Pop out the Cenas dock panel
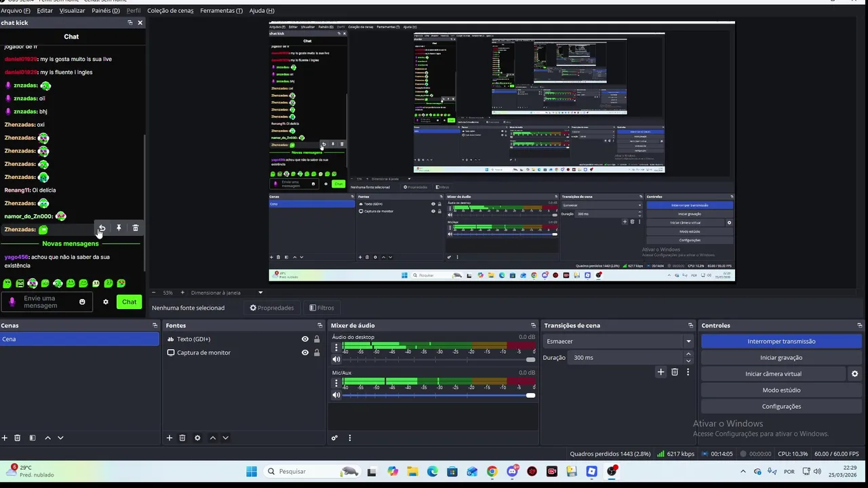The image size is (868, 488). click(155, 325)
